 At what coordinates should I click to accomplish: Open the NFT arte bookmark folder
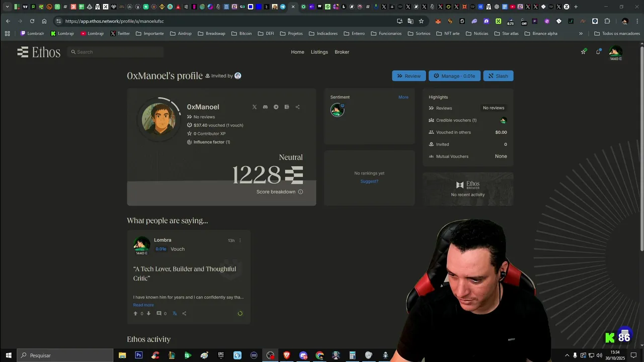pos(447,34)
